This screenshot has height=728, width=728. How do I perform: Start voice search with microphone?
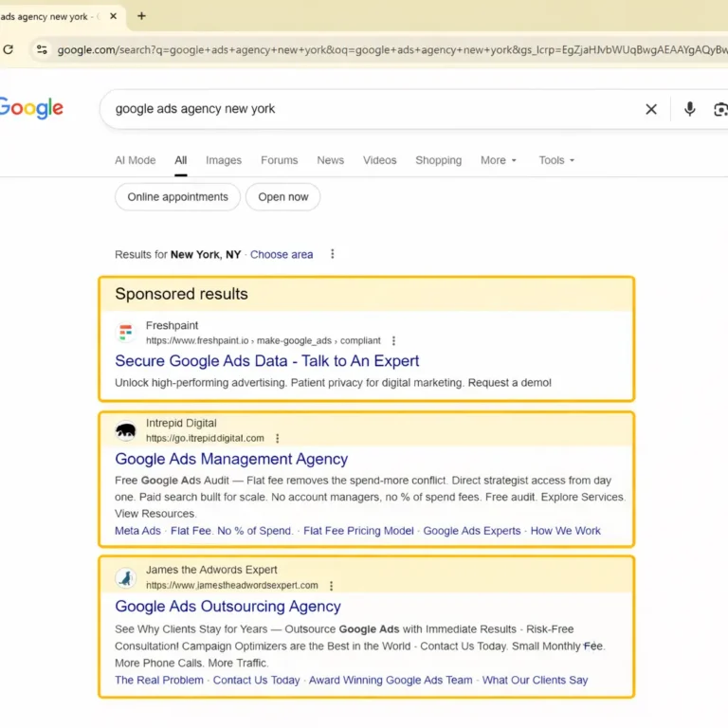[689, 109]
